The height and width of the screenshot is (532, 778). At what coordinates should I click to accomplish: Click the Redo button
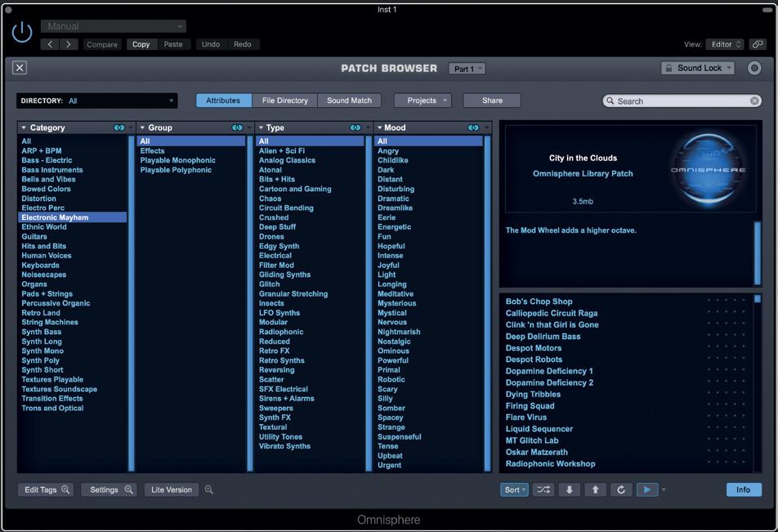click(243, 44)
